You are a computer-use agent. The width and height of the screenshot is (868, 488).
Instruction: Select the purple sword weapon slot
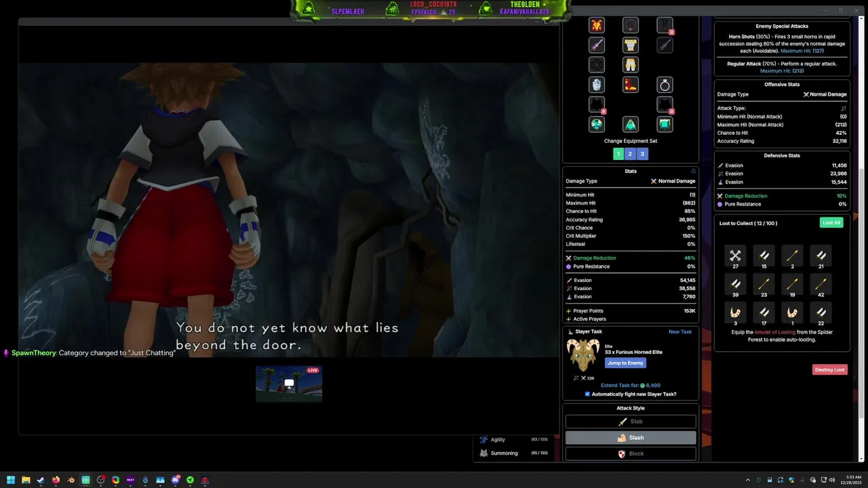(597, 45)
